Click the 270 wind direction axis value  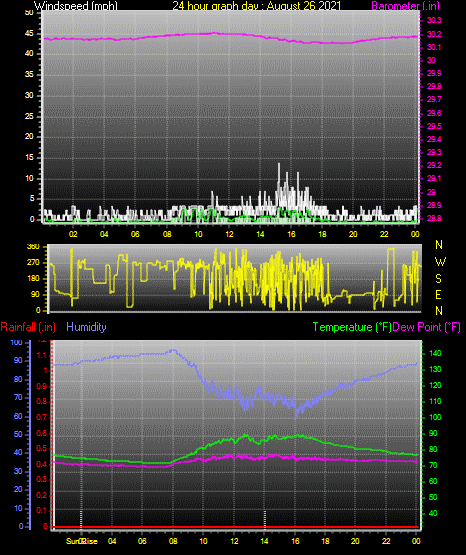pos(33,263)
